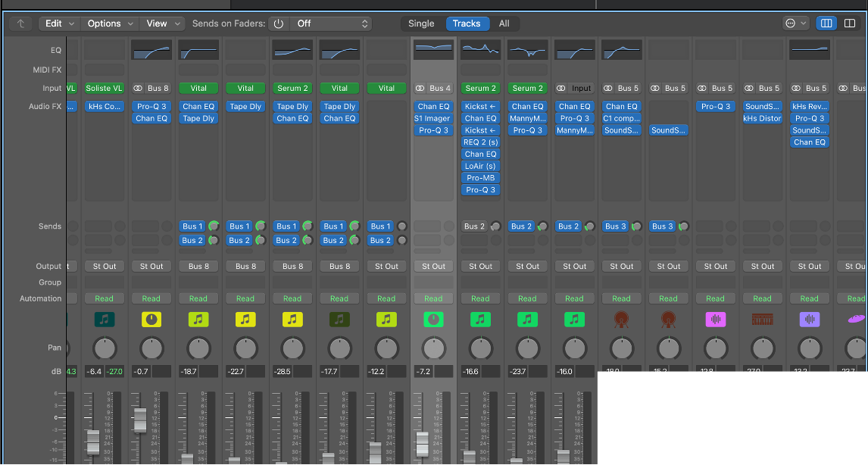
Task: Select the wide channel strips view icon
Action: click(850, 23)
